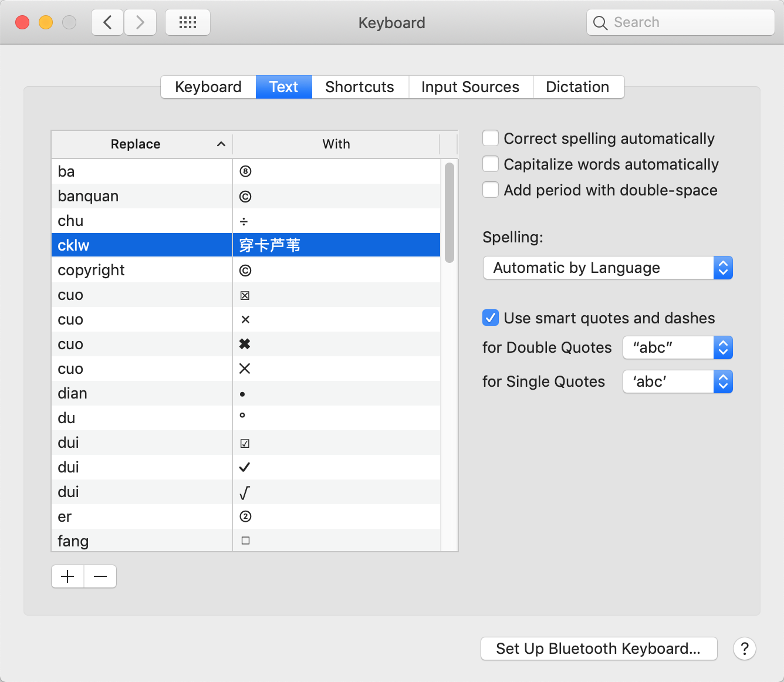The image size is (784, 682).
Task: Remove selected replacement with minus button
Action: pyautogui.click(x=100, y=576)
